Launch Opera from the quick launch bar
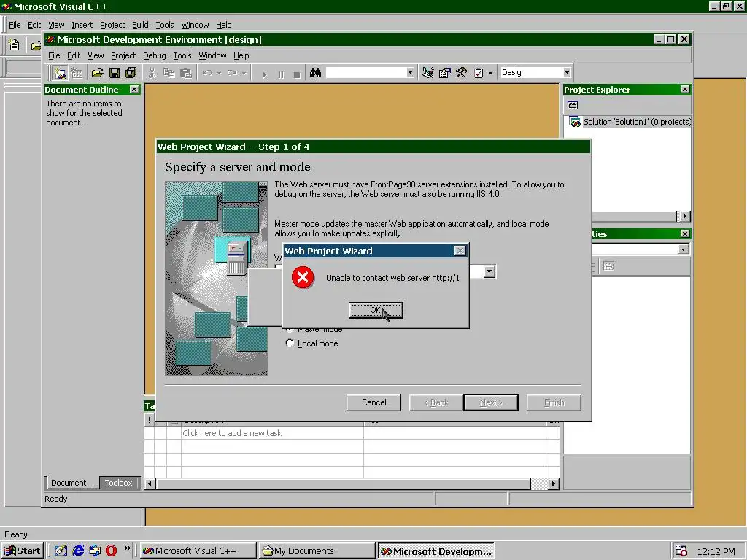Viewport: 747px width, 560px height. (112, 551)
